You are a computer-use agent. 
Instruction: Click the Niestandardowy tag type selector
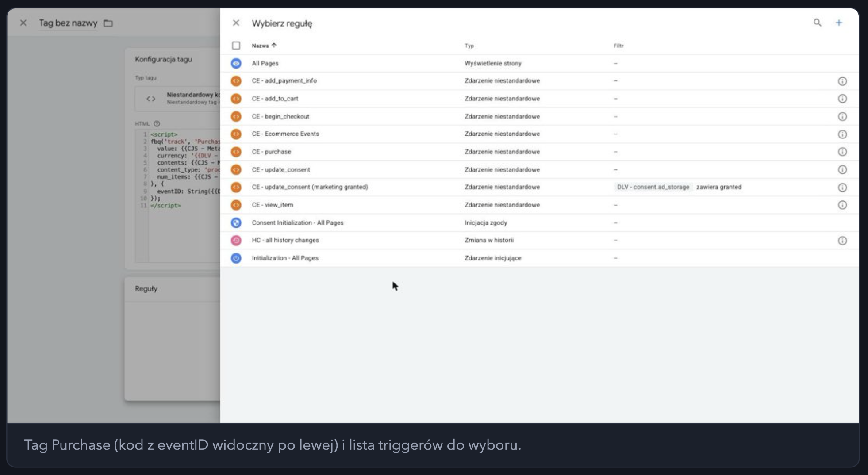point(177,99)
